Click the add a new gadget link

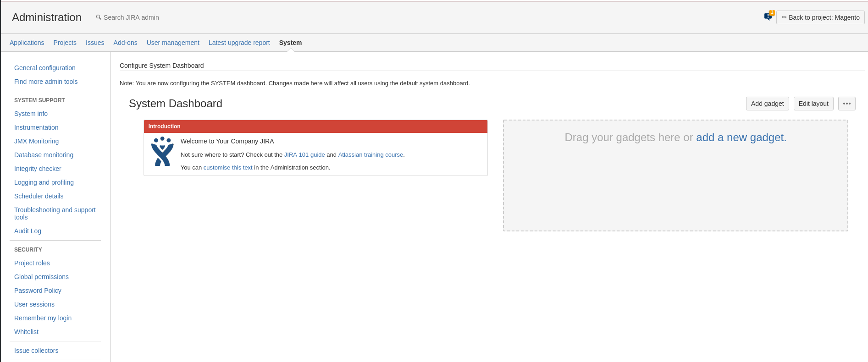(x=741, y=137)
